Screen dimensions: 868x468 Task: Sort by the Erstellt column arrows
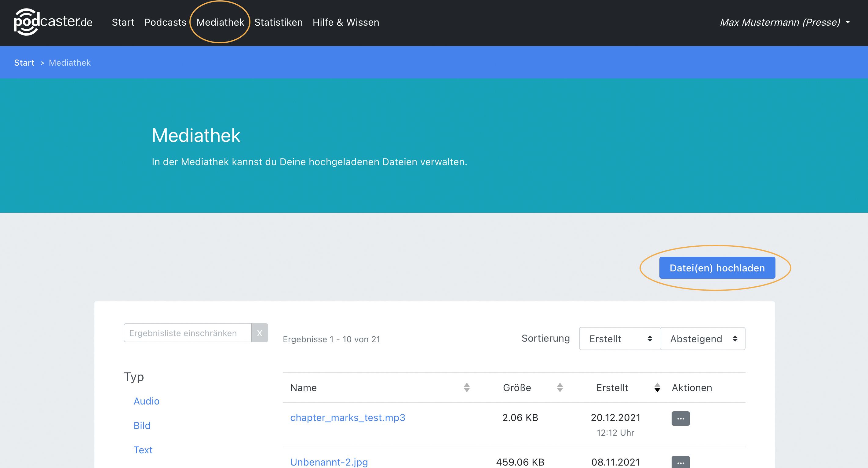coord(657,387)
